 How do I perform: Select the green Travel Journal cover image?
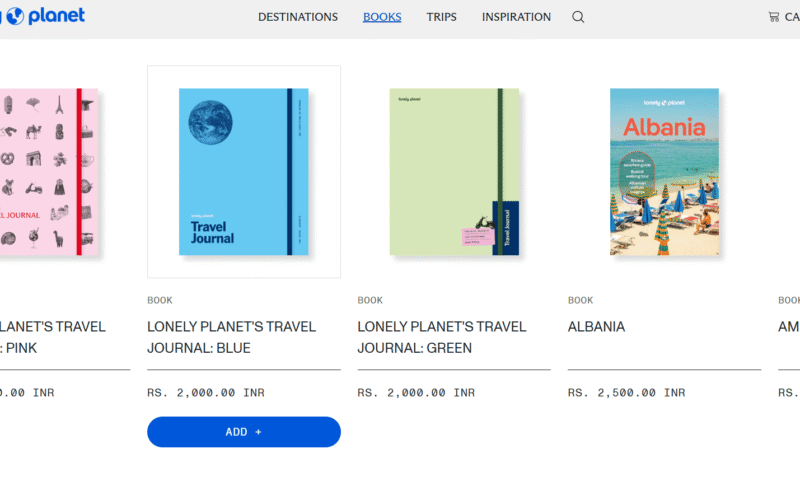(x=454, y=172)
